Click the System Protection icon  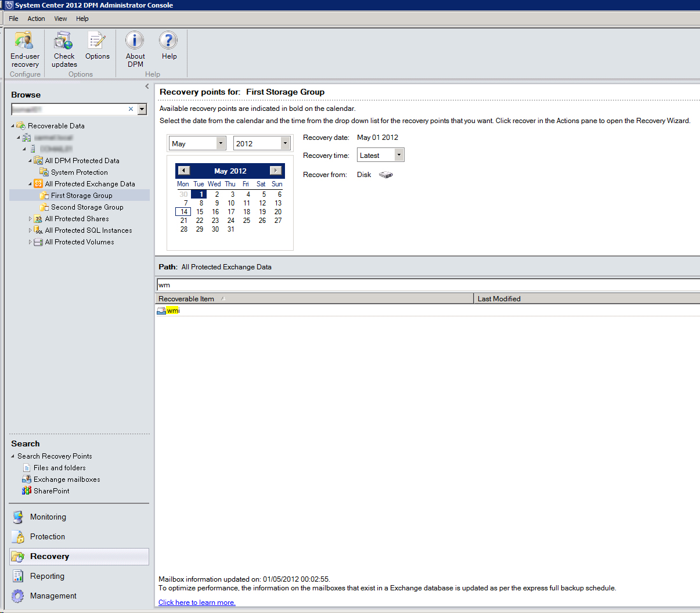coord(44,172)
